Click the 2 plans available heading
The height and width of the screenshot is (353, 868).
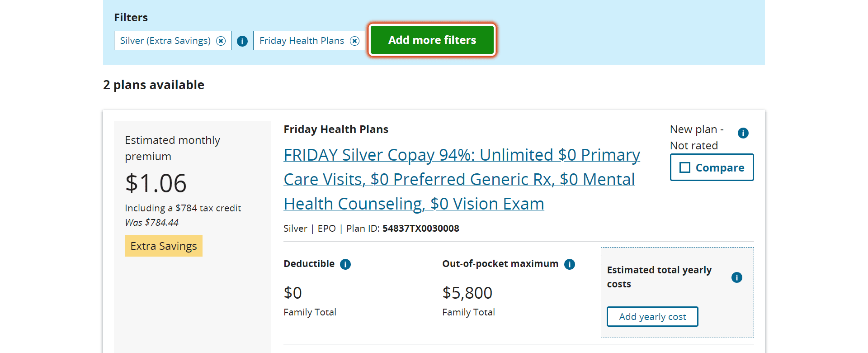pos(154,85)
